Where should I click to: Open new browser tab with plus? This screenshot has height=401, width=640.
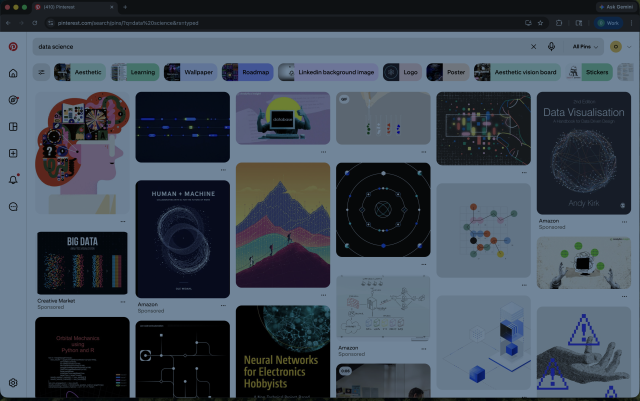tap(125, 7)
